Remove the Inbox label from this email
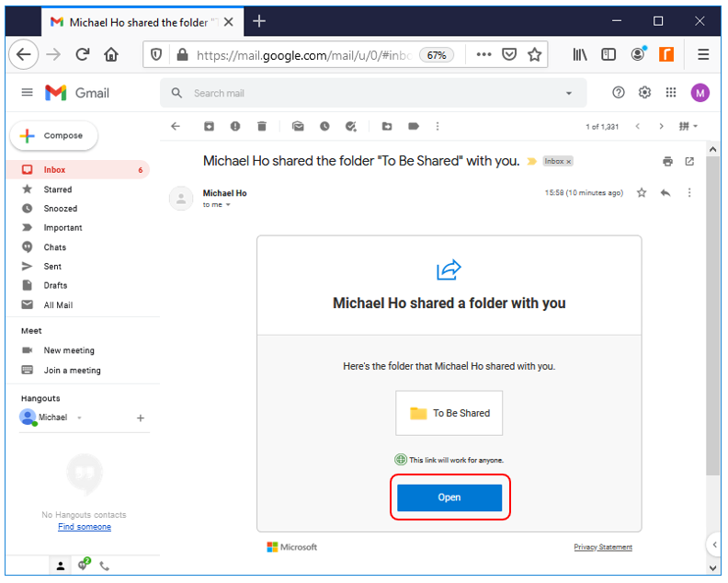This screenshot has height=583, width=728. (568, 162)
